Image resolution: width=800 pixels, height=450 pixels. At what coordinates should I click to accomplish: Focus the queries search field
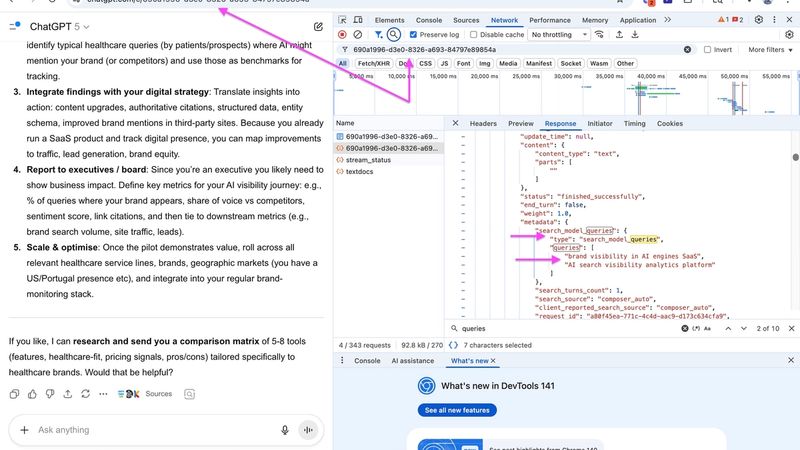click(566, 329)
